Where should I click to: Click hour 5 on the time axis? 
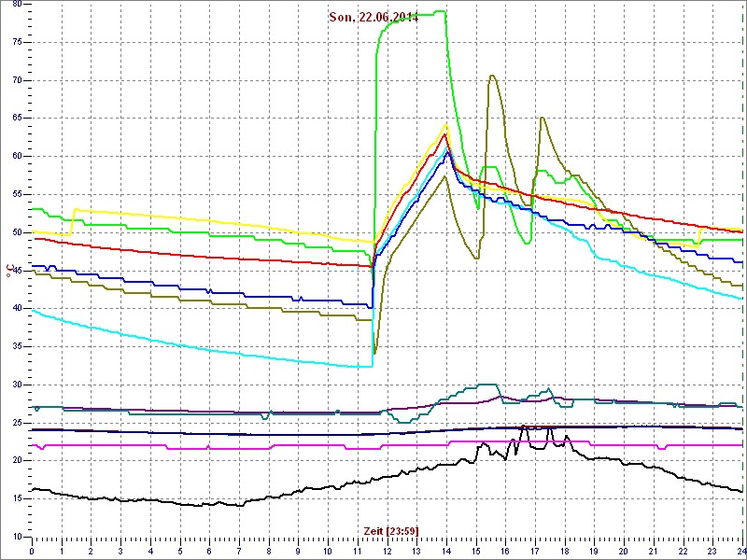[180, 552]
